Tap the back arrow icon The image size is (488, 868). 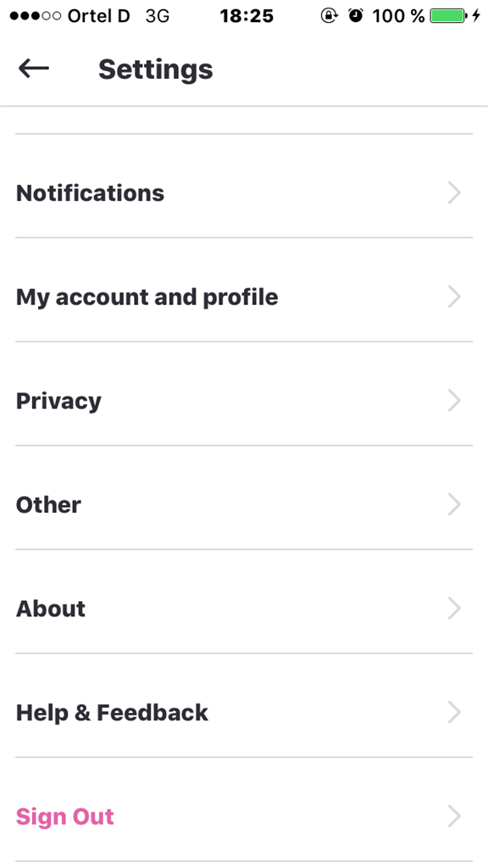pos(34,69)
